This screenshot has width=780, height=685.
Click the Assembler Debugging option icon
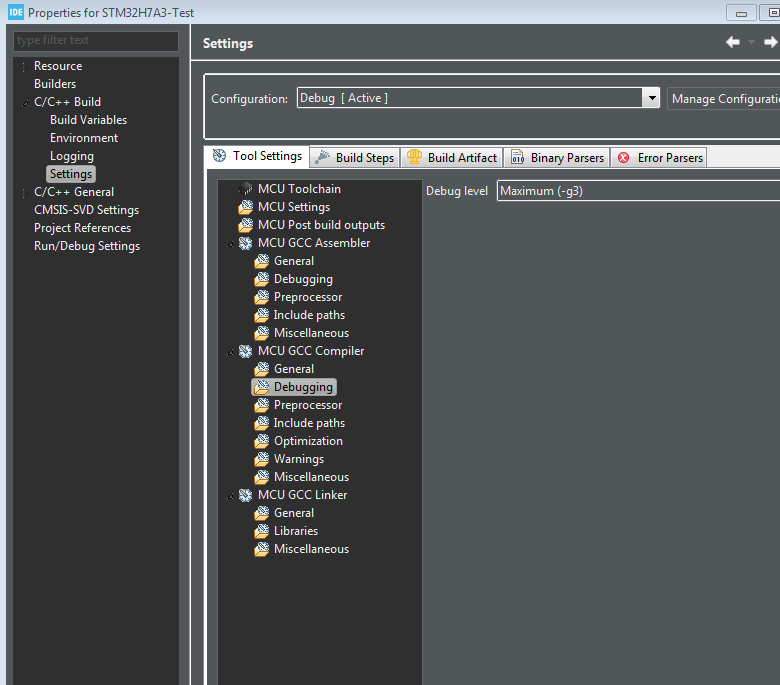[x=262, y=279]
